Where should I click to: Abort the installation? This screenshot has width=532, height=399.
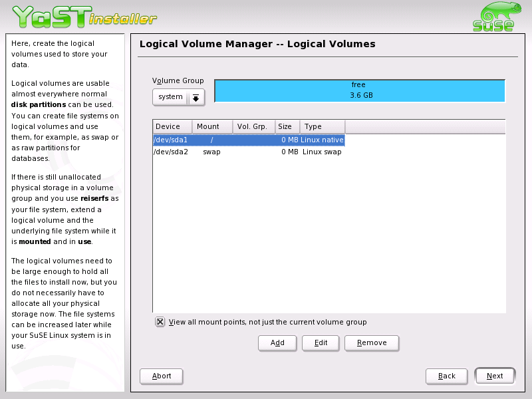pos(161,376)
